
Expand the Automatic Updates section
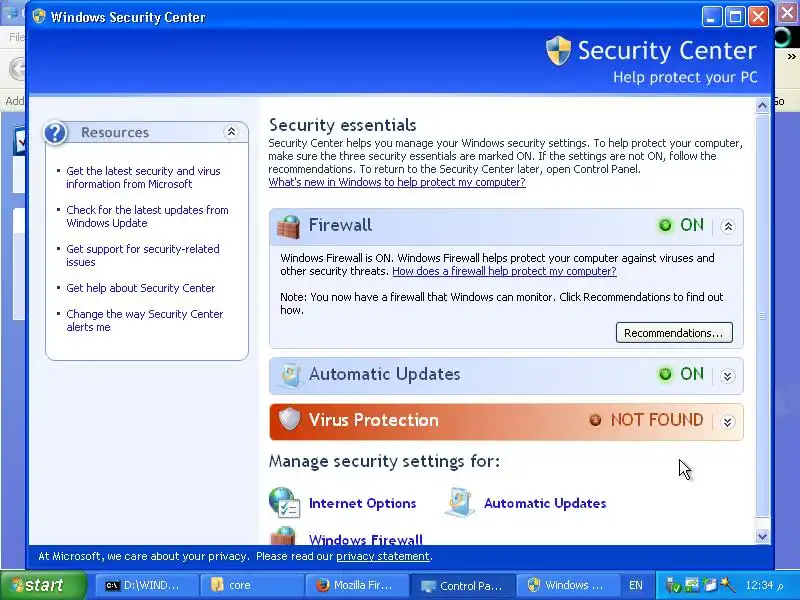(728, 376)
